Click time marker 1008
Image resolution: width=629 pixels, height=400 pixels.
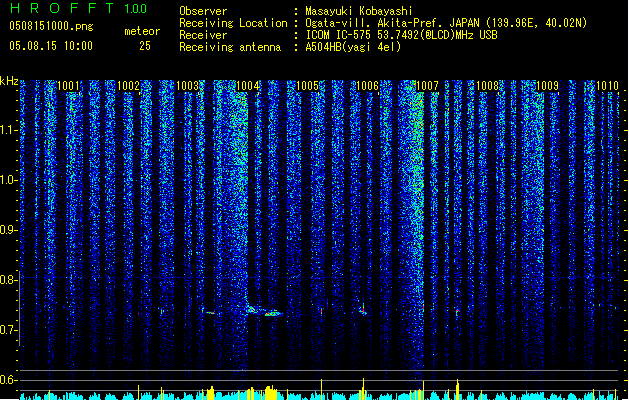click(x=487, y=86)
